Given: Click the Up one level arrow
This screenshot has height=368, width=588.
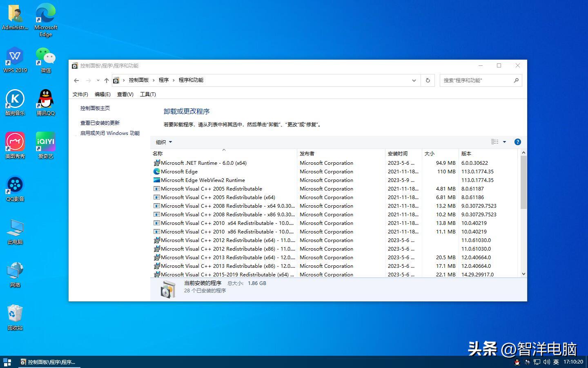Looking at the screenshot, I should pos(106,81).
